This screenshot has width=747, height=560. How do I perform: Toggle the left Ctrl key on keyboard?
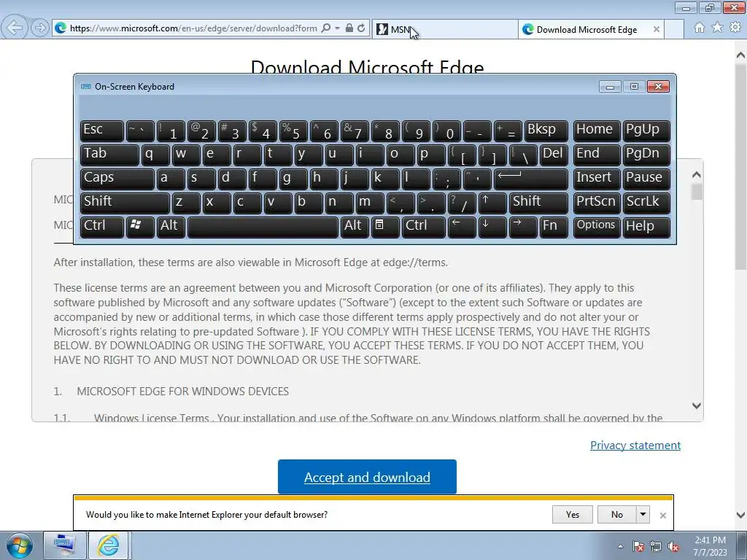pyautogui.click(x=101, y=227)
